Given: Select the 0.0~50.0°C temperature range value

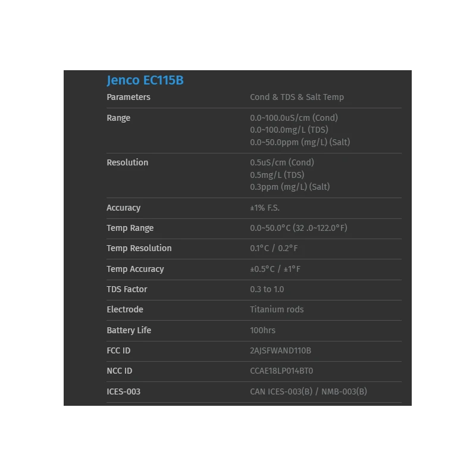Looking at the screenshot, I should point(299,228).
